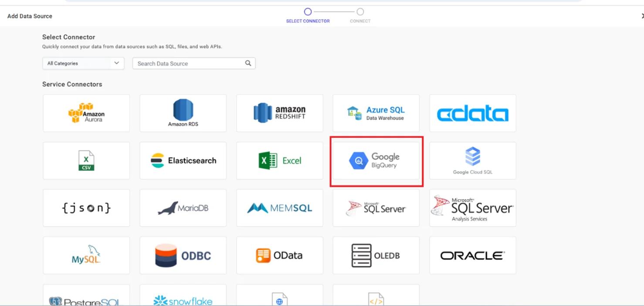Select the MEMSQL connector

(279, 208)
